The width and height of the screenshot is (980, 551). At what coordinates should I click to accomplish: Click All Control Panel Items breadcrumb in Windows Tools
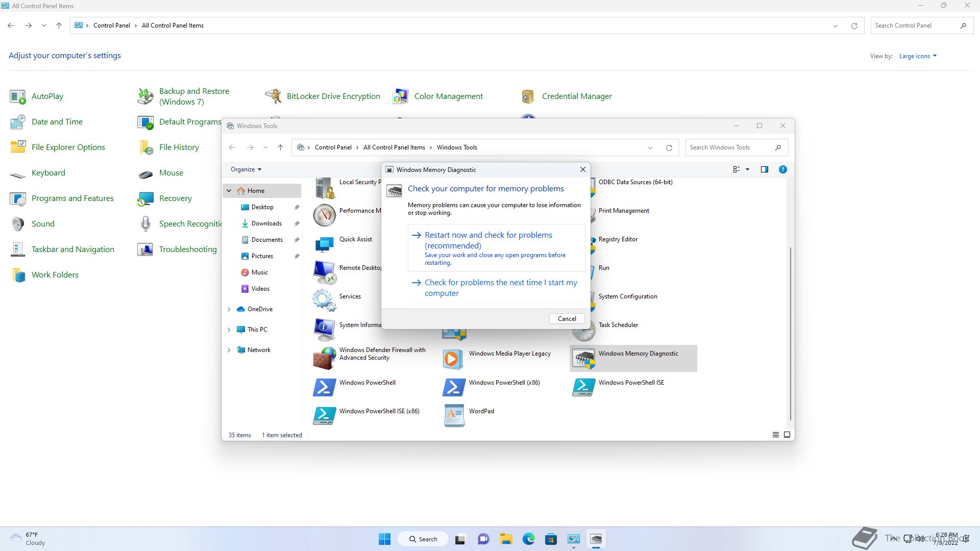(394, 147)
